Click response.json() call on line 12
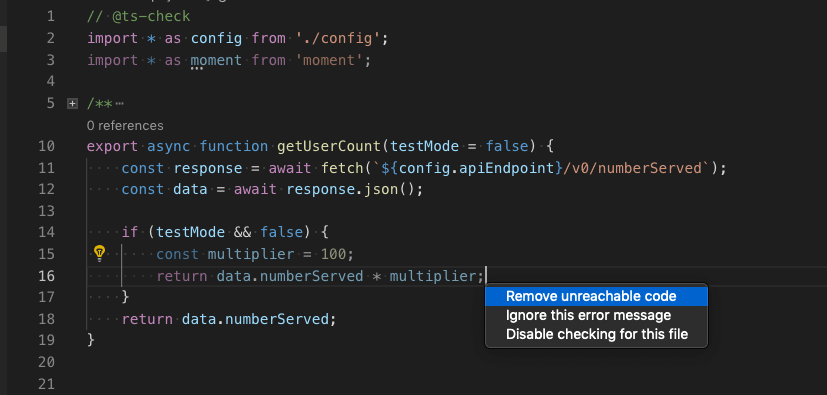Viewport: 827px width, 395px height. click(350, 189)
